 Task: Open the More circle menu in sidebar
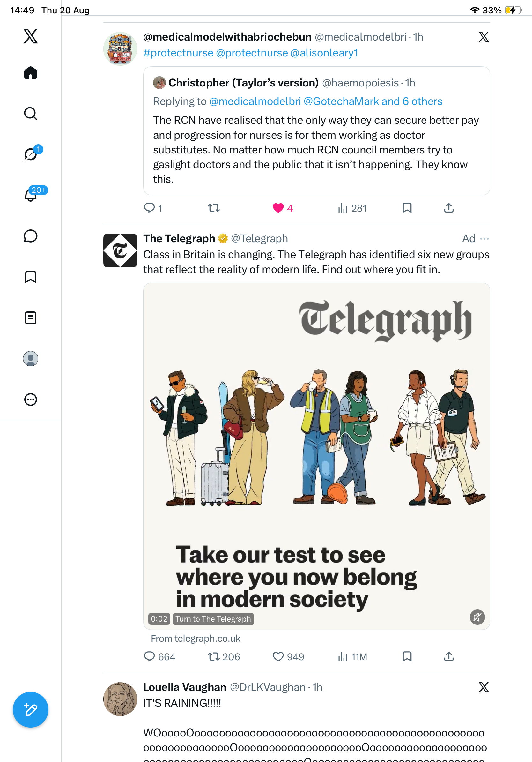31,400
